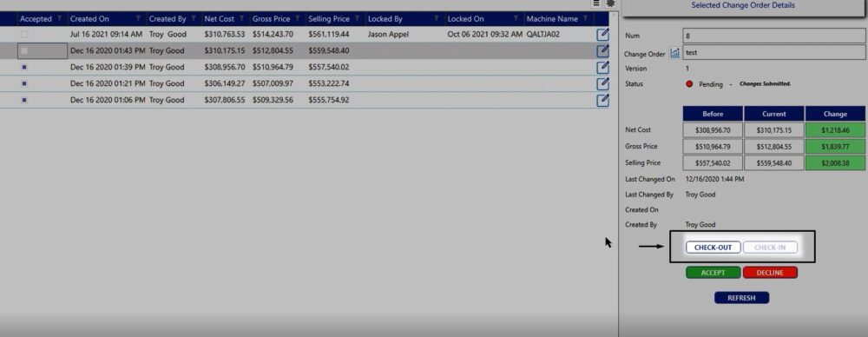
Task: Toggle Accepted checkbox for 01:39 PM row
Action: click(x=23, y=67)
